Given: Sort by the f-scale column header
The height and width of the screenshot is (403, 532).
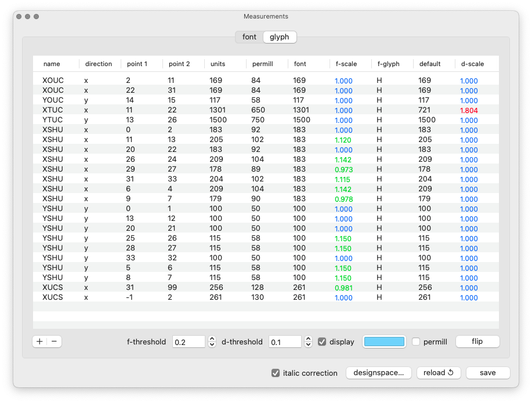Looking at the screenshot, I should [346, 64].
